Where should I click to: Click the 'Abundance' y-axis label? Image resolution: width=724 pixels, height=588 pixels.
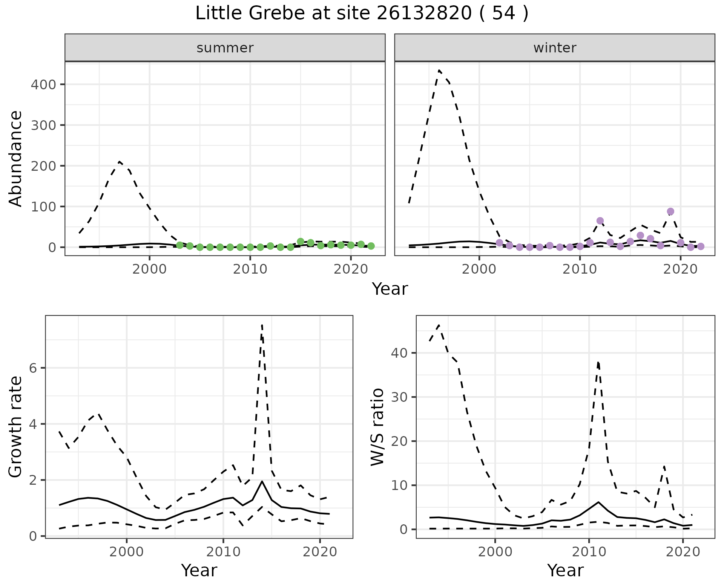pyautogui.click(x=15, y=158)
